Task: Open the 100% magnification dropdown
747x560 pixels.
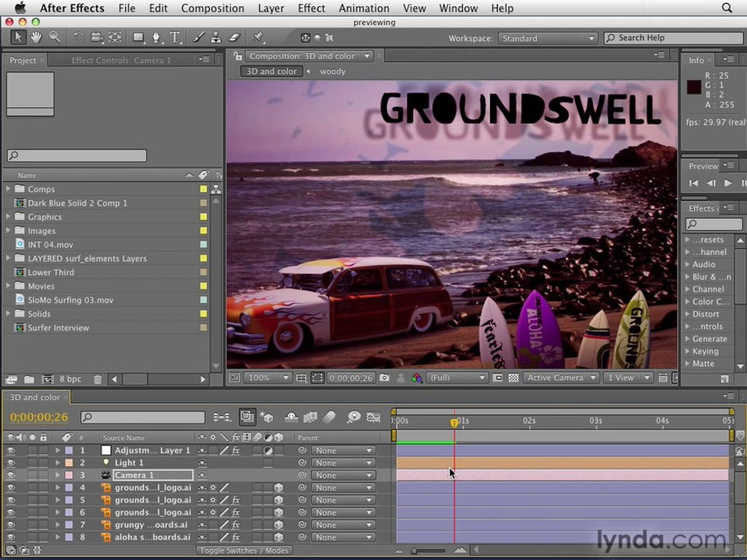Action: pos(267,378)
